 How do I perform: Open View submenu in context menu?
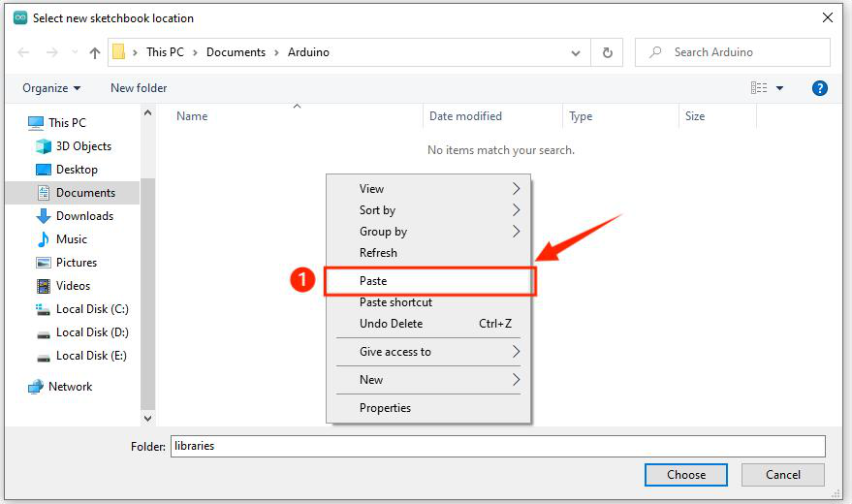[428, 189]
